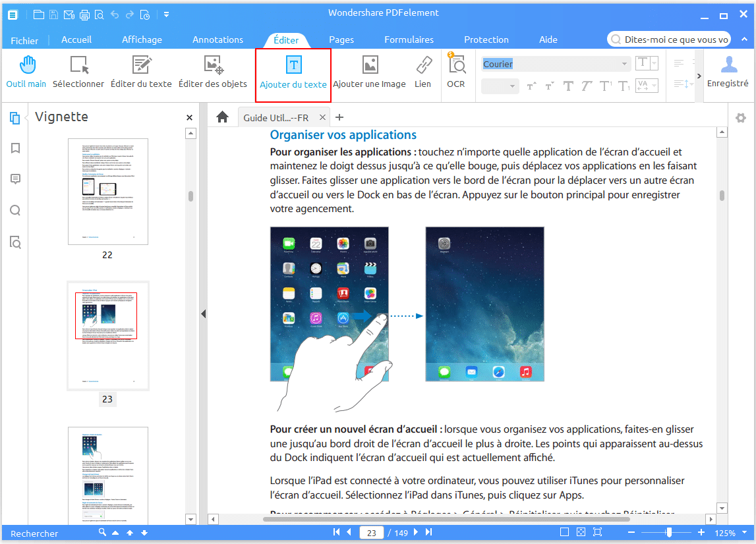Expand more ribbon tools with the chevron

(x=699, y=76)
